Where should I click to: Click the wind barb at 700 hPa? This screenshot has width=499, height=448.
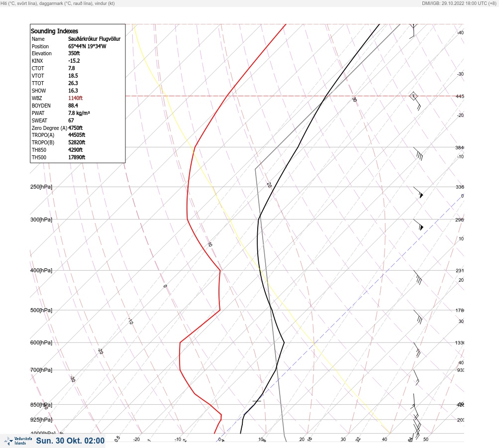(x=416, y=377)
